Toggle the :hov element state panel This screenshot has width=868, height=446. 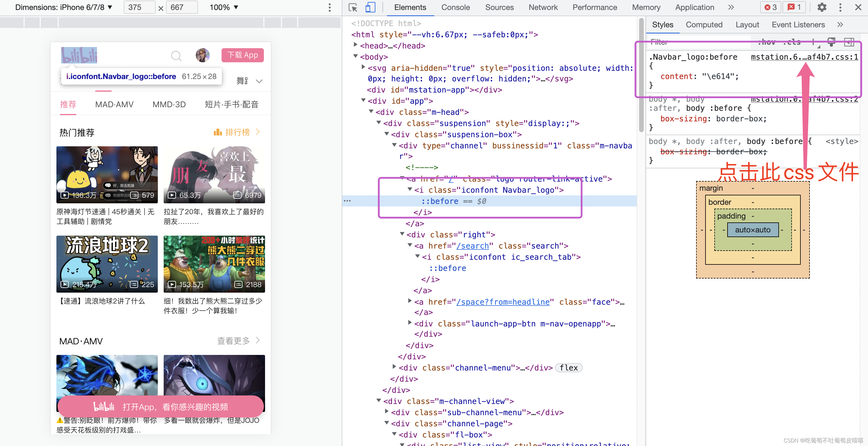[767, 42]
